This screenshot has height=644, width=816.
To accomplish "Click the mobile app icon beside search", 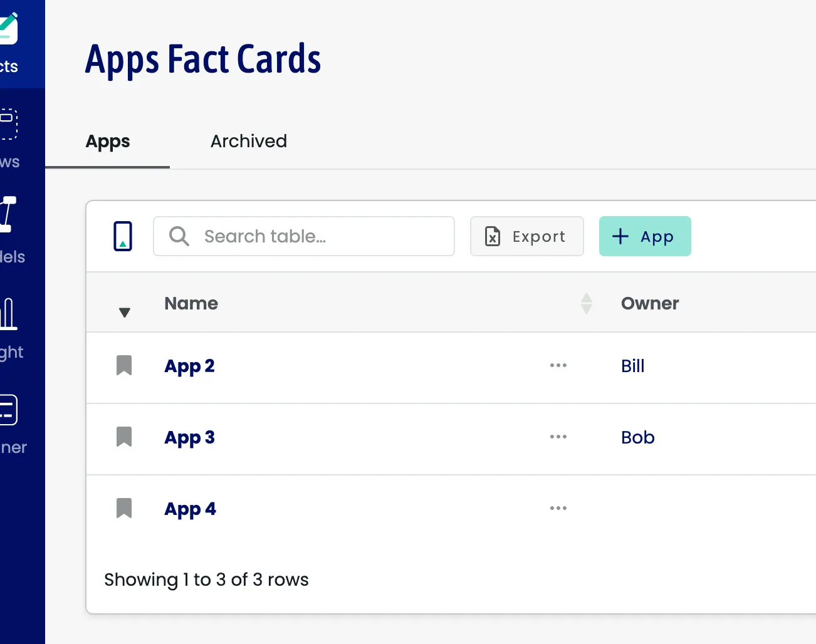I will [x=123, y=236].
